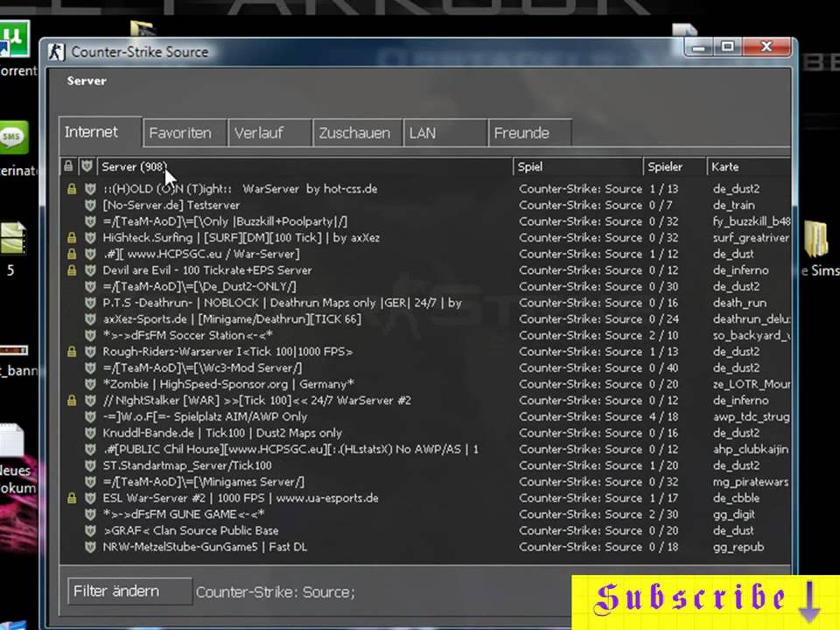
Task: Open the desktop file labeled 5
Action: [13, 238]
